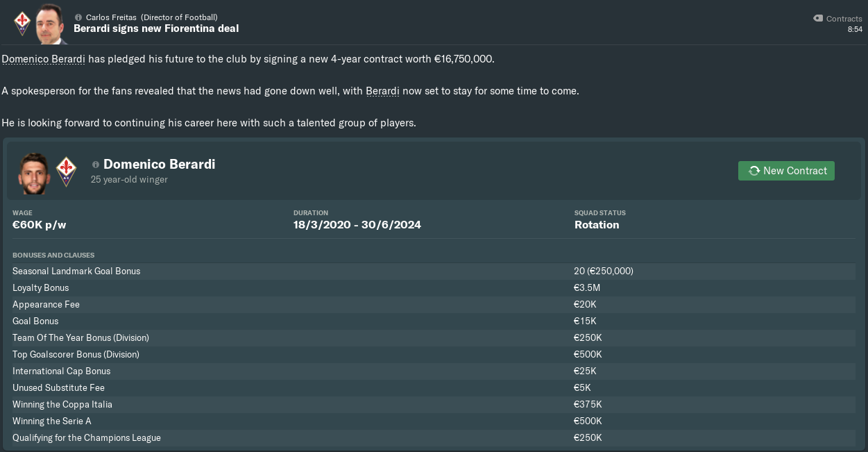Follow the Domenico Berardi link in first paragraph
The width and height of the screenshot is (868, 452).
click(43, 59)
